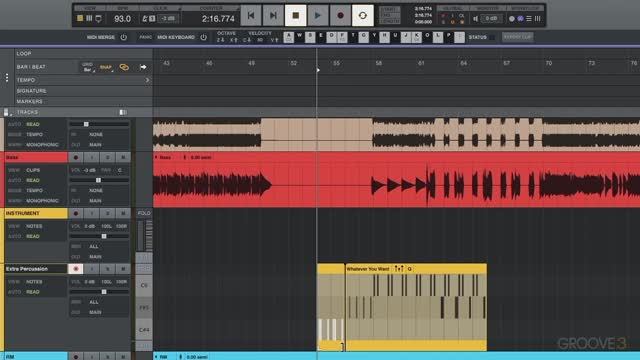640x360 pixels.
Task: Open the horizontal lines workflow menu icon
Action: point(529,19)
